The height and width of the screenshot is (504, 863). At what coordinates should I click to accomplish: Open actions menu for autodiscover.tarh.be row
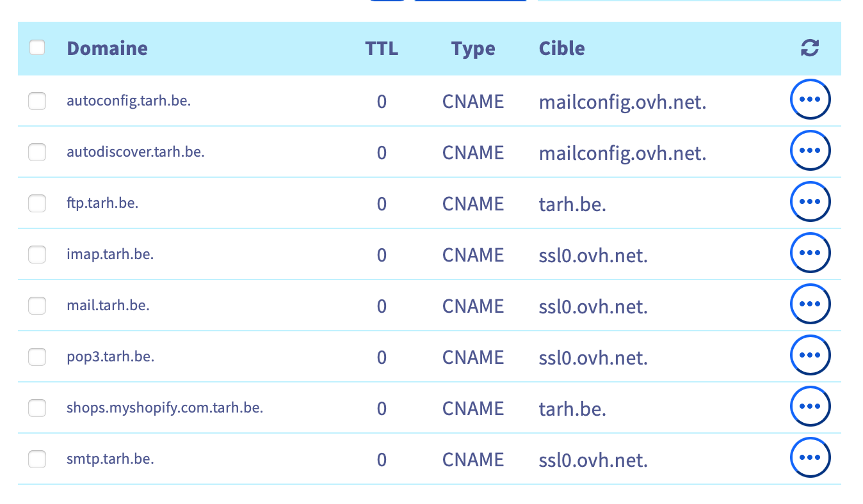point(811,151)
